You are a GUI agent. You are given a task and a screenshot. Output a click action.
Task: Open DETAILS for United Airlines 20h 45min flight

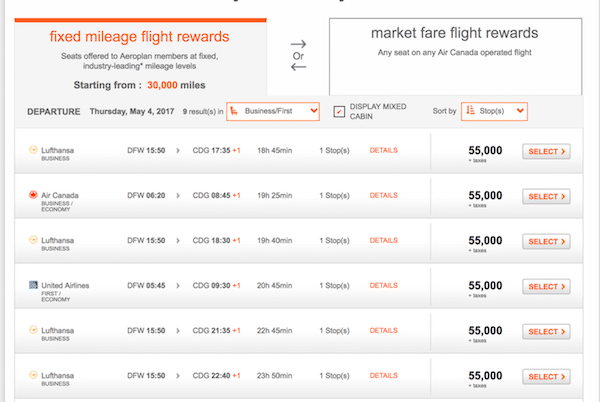coord(383,286)
